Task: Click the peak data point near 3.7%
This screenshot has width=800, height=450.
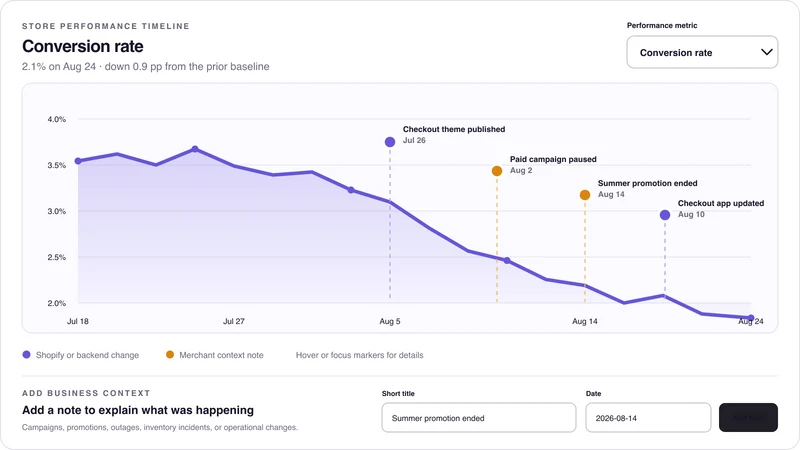Action: tap(195, 149)
